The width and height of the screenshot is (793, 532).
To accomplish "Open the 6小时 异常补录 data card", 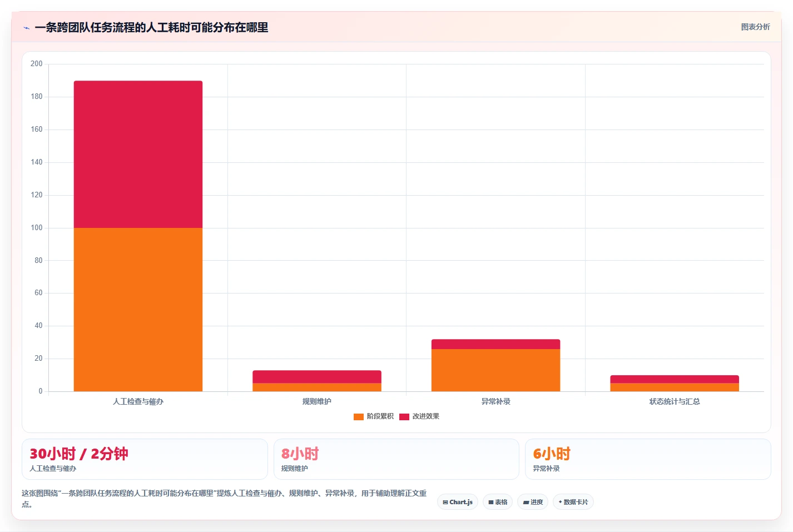I will point(648,459).
